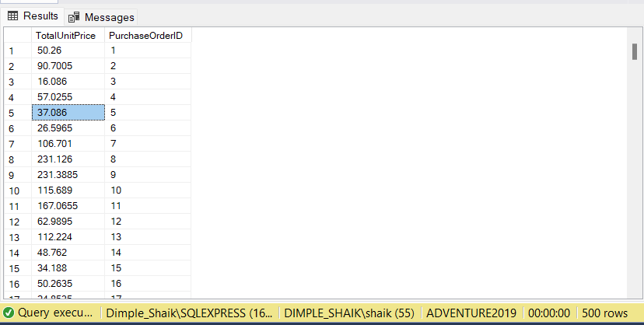Image resolution: width=644 pixels, height=325 pixels.
Task: Click the Messages tab icon
Action: point(75,16)
